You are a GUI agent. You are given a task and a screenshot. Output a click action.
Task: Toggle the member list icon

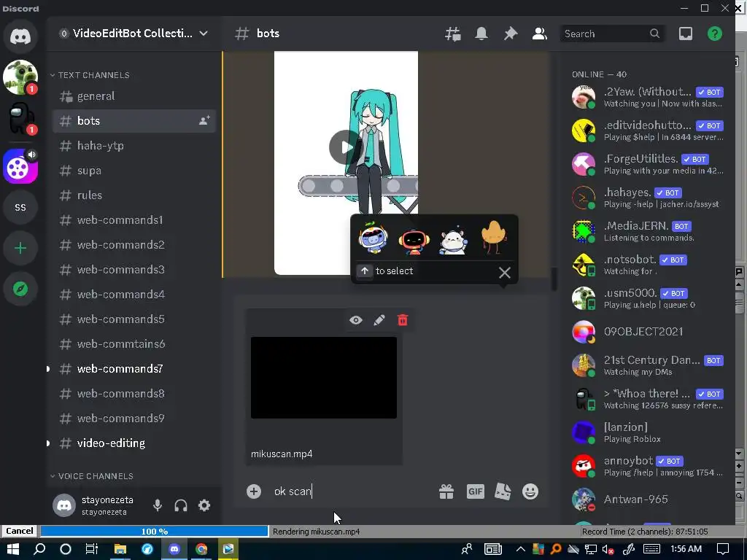[539, 34]
